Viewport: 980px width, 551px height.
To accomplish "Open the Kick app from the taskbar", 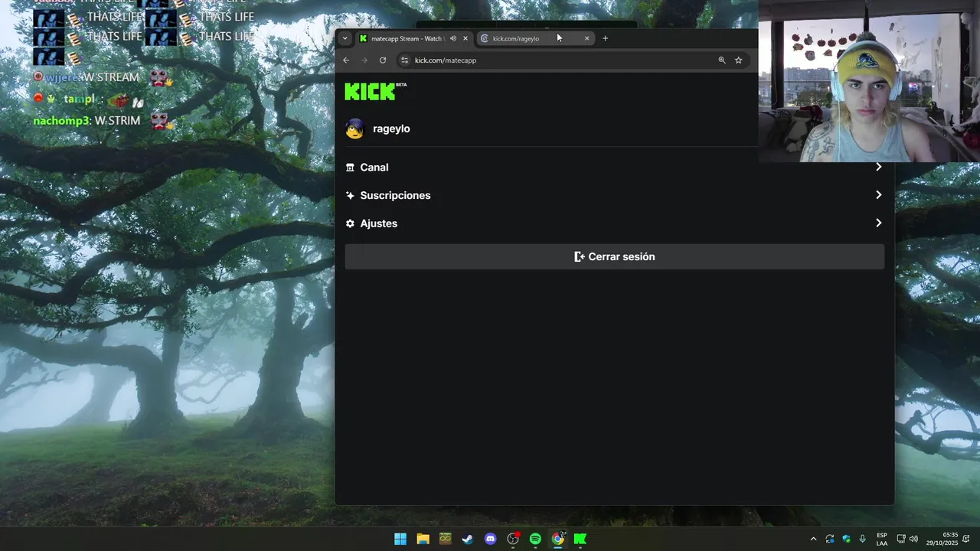I will [x=580, y=539].
